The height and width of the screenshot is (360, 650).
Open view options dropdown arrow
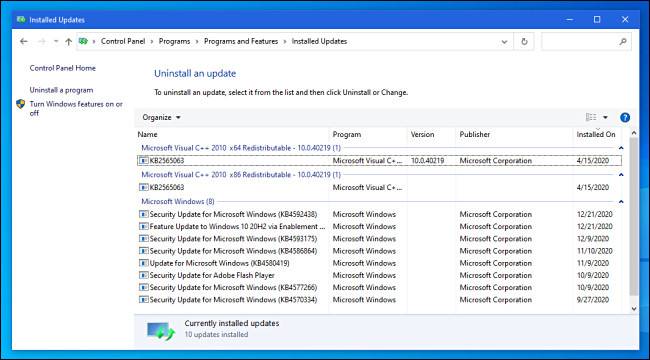click(x=605, y=117)
